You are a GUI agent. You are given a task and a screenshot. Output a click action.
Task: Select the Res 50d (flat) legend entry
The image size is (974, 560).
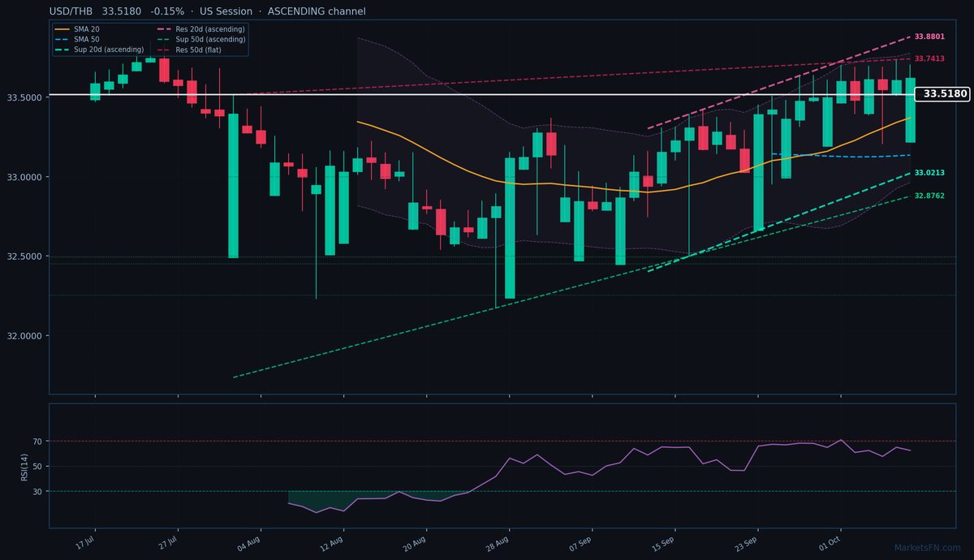click(188, 50)
